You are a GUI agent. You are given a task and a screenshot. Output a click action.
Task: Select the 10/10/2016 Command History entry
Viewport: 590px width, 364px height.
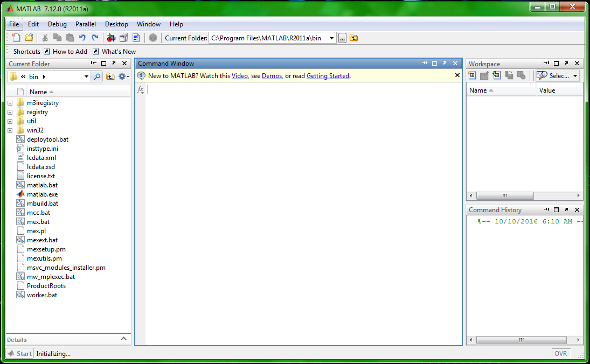(530, 221)
